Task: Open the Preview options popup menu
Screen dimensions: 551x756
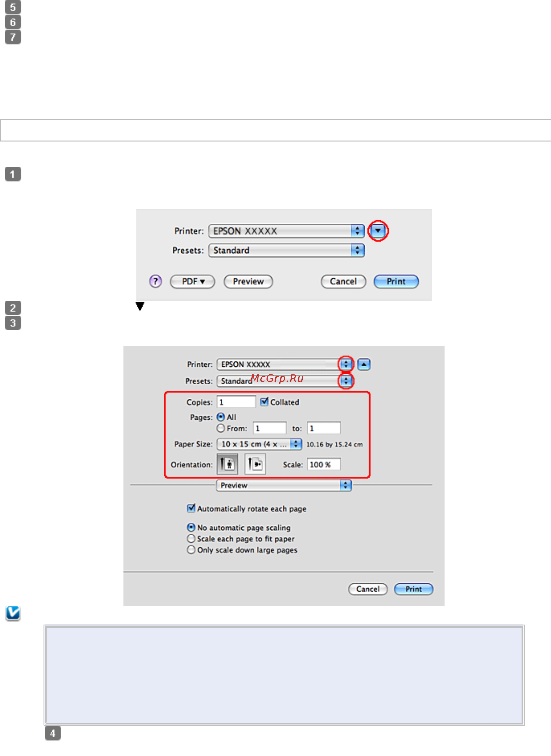Action: [284, 485]
